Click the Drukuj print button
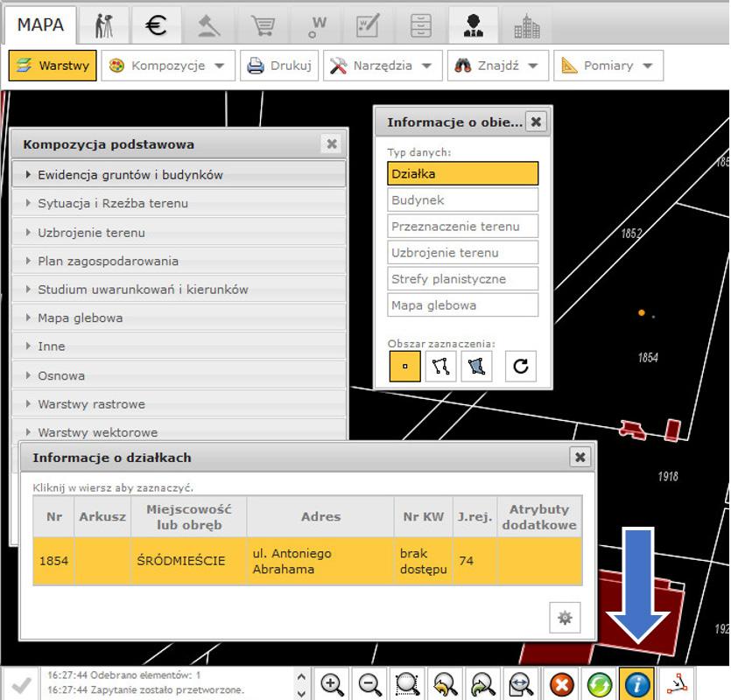The height and width of the screenshot is (700, 731). [279, 66]
